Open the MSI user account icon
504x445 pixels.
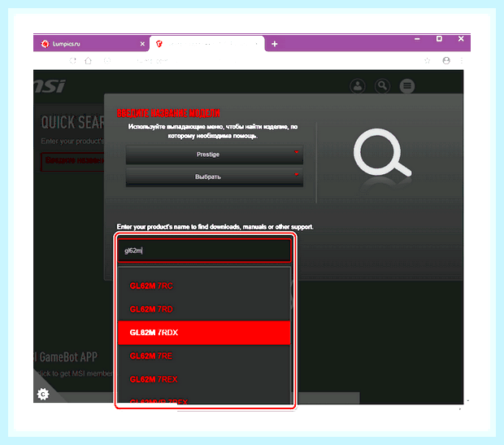pyautogui.click(x=358, y=86)
